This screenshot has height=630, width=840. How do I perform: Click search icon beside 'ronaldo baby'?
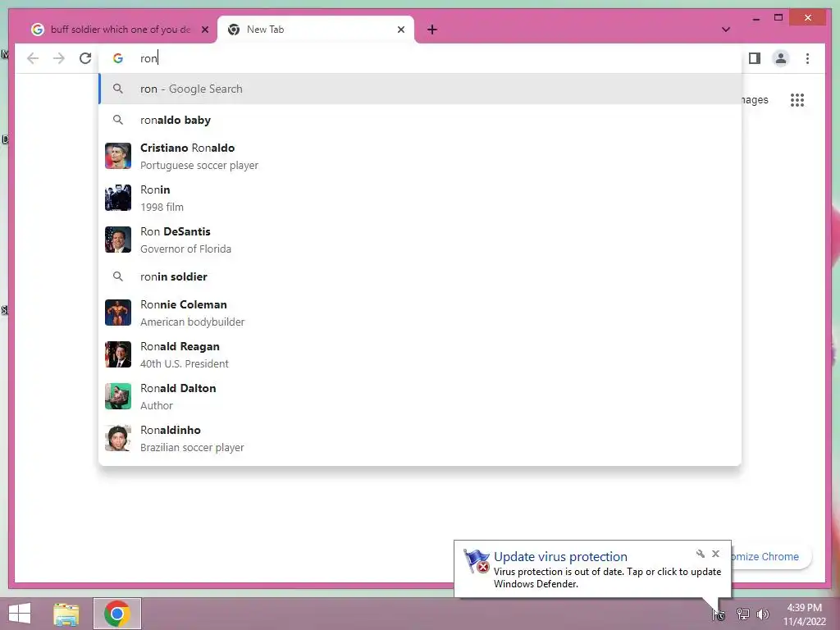point(118,120)
